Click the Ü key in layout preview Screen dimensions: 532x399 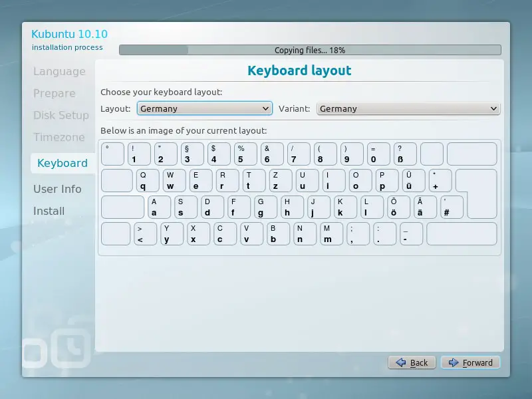pyautogui.click(x=413, y=180)
